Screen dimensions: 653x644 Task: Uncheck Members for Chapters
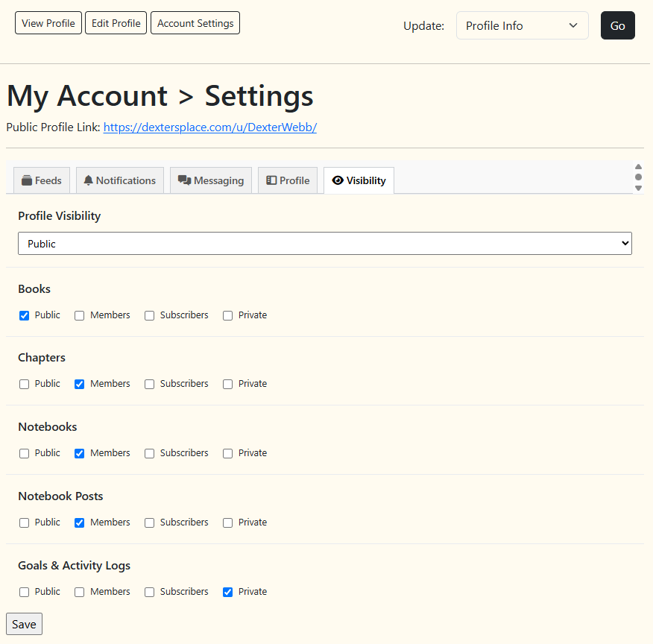(x=80, y=384)
